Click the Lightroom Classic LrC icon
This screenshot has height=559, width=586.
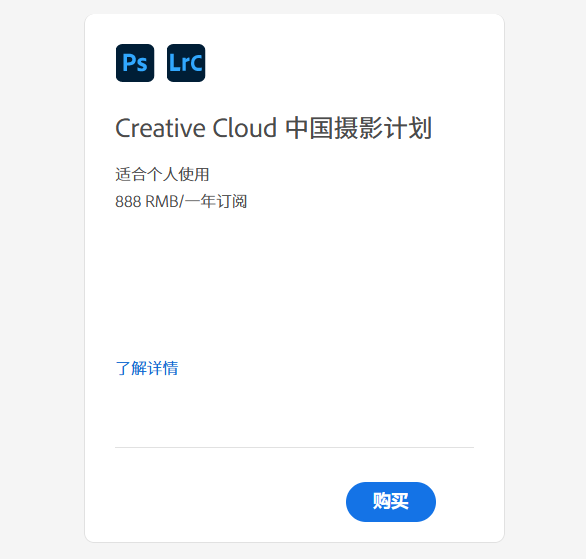pos(186,63)
